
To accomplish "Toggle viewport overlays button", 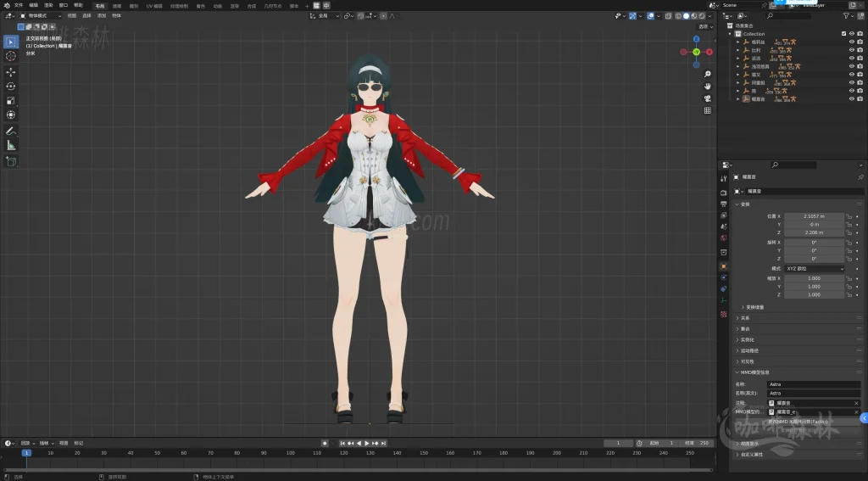I will (650, 15).
